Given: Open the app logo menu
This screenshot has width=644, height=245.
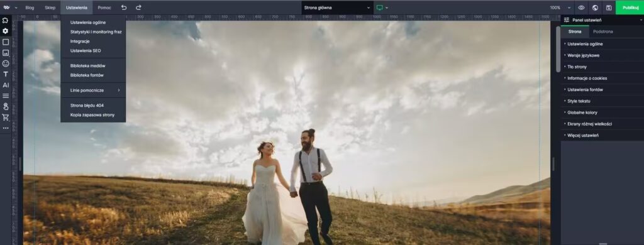Looking at the screenshot, I should click(6, 8).
